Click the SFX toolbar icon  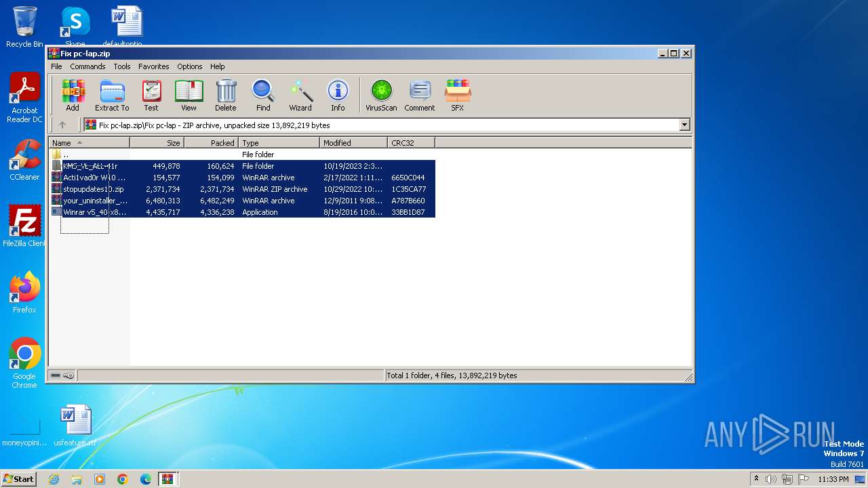coord(458,95)
